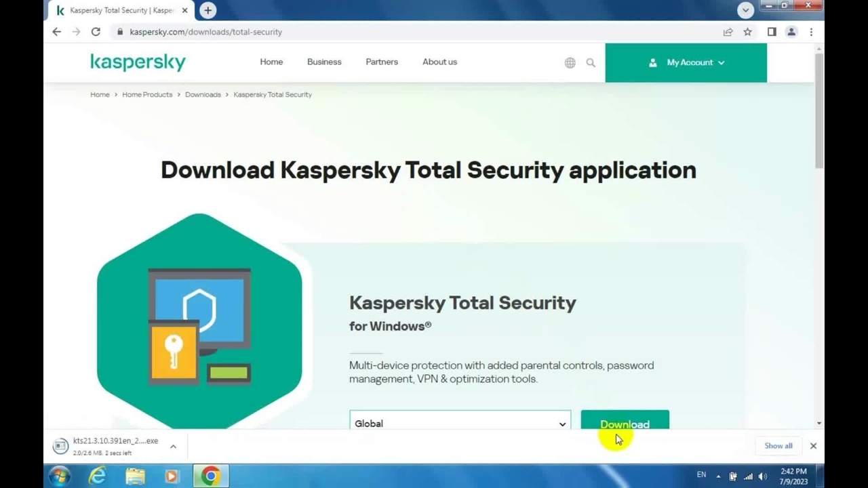Viewport: 868px width, 488px height.
Task: Open the Global region dropdown
Action: tap(460, 420)
